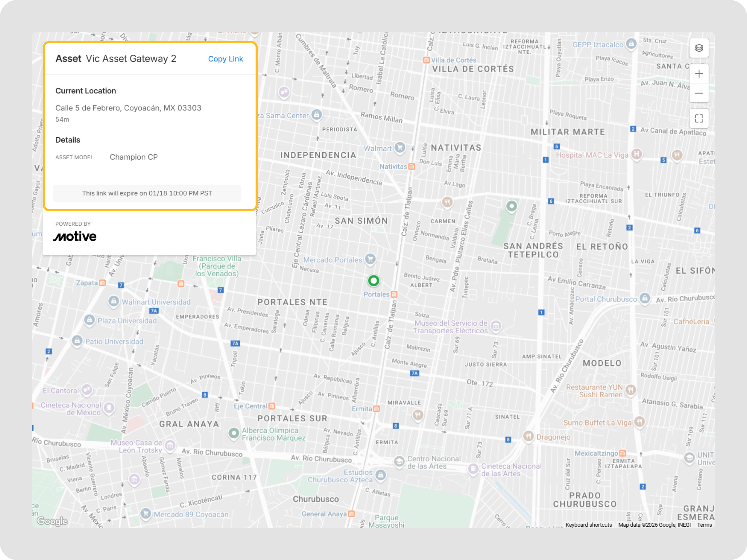Select the Plaza Universidad shopping pin

89,319
